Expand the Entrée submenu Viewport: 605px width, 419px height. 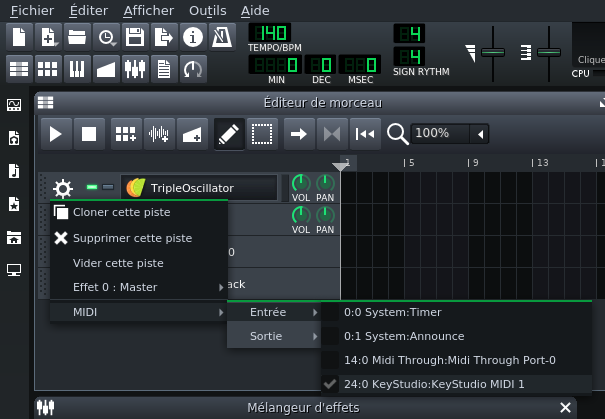[x=274, y=312]
